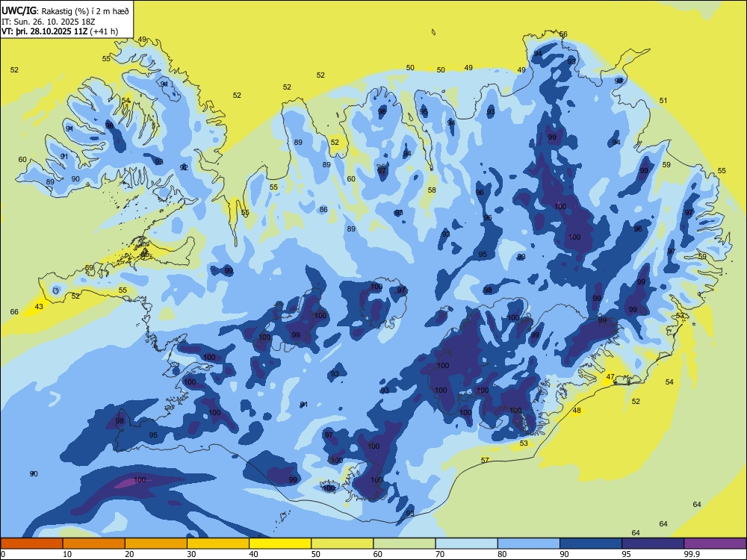Click the '99.9' legend tick label
The width and height of the screenshot is (747, 560).
[x=692, y=554]
